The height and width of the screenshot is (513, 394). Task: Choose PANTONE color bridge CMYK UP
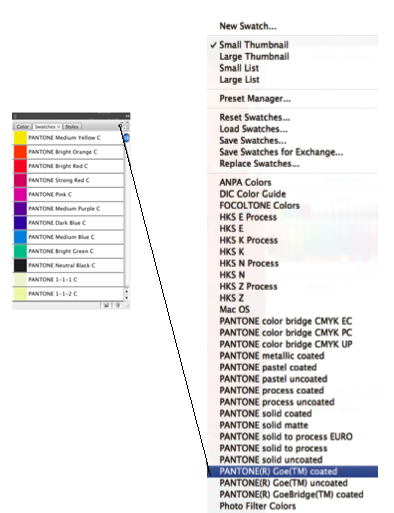point(286,344)
